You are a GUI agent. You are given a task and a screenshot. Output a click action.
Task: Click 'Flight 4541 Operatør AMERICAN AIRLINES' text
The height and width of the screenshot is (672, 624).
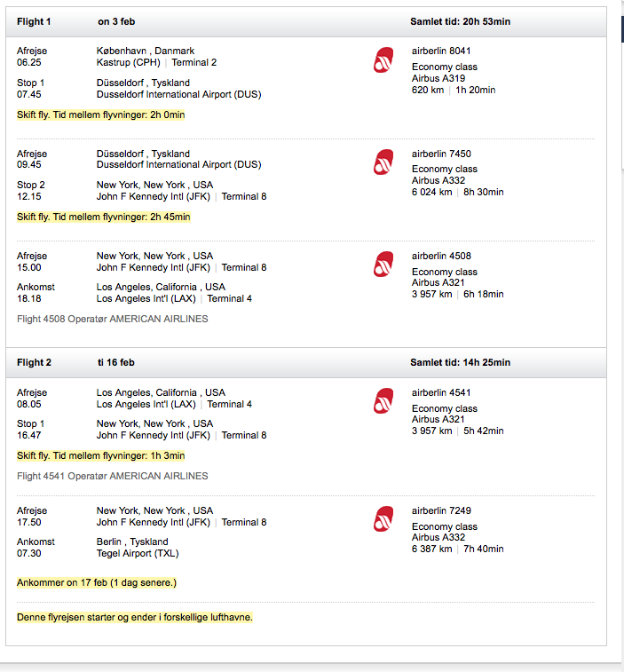[x=113, y=476]
